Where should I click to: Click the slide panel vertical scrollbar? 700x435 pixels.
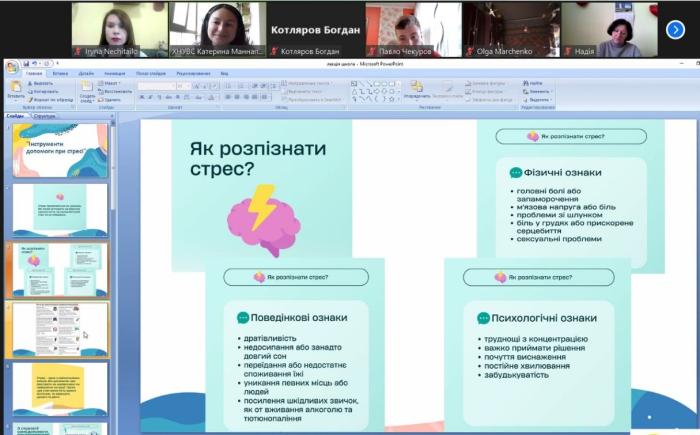click(114, 250)
